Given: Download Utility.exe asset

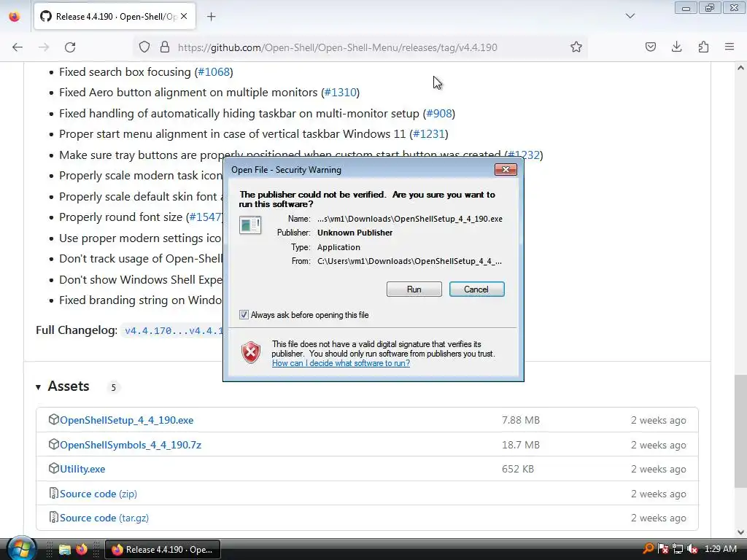Looking at the screenshot, I should pos(82,469).
